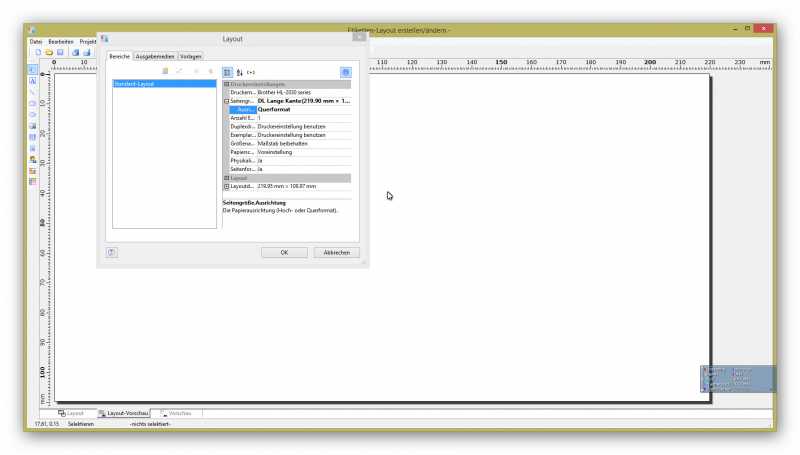Screen dimensions: 800x455
Task: Click the blue icon at property grid right
Action: point(345,72)
